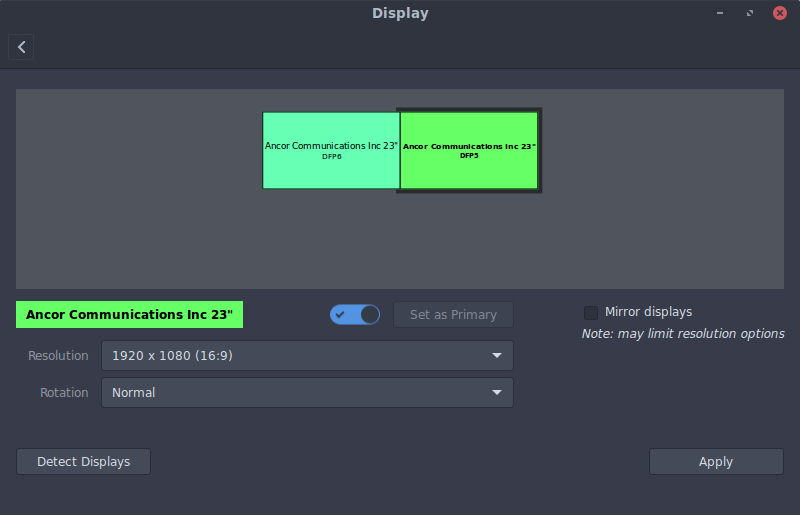Click the Resolution field label
The width and height of the screenshot is (800, 515).
(58, 356)
